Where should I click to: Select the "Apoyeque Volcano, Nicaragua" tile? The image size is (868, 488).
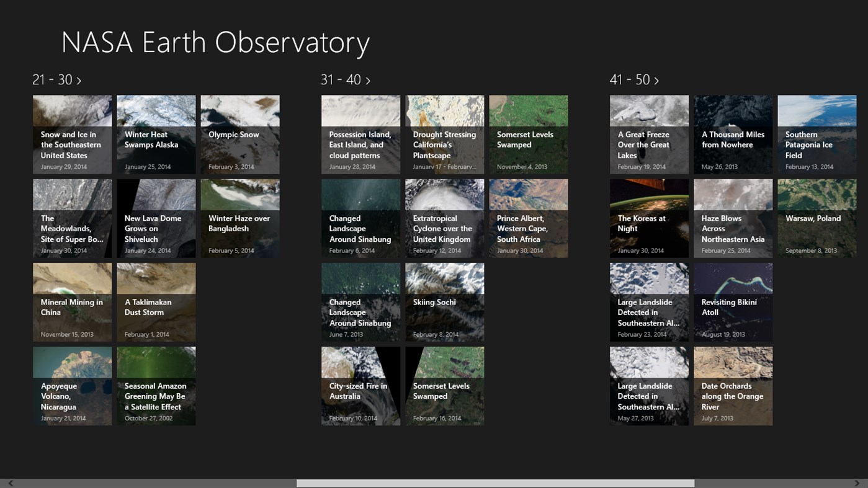pyautogui.click(x=72, y=386)
